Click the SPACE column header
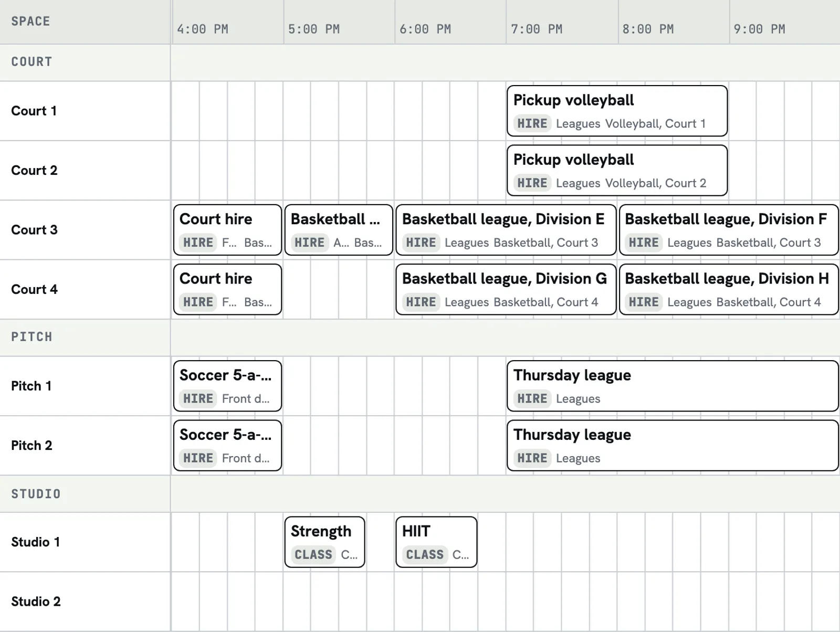The width and height of the screenshot is (840, 632). pos(30,22)
